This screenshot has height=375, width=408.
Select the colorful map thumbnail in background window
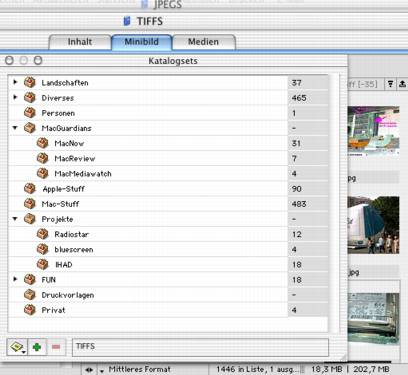click(373, 131)
